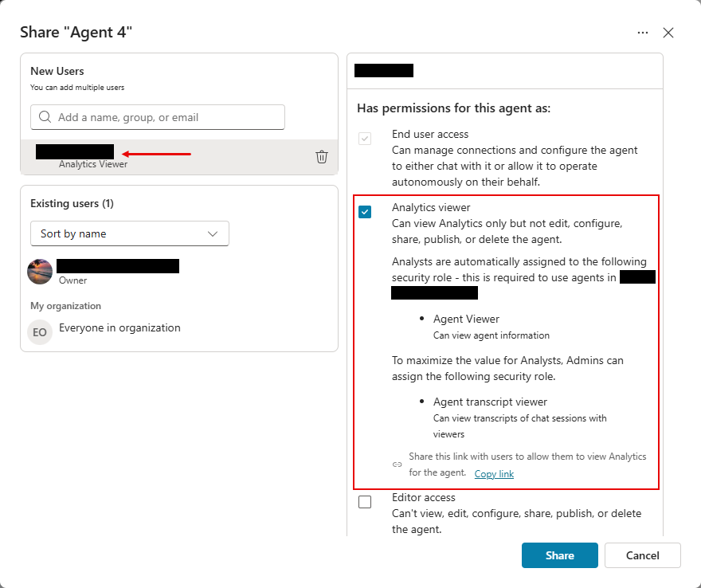Close the Share Agent 4 dialog
Viewport: 701px width, 588px height.
click(668, 33)
